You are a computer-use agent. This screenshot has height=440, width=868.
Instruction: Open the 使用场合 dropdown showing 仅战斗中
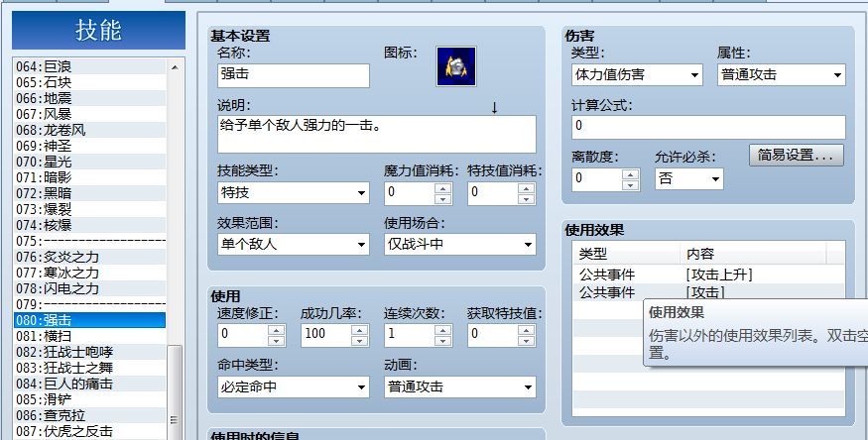(460, 245)
